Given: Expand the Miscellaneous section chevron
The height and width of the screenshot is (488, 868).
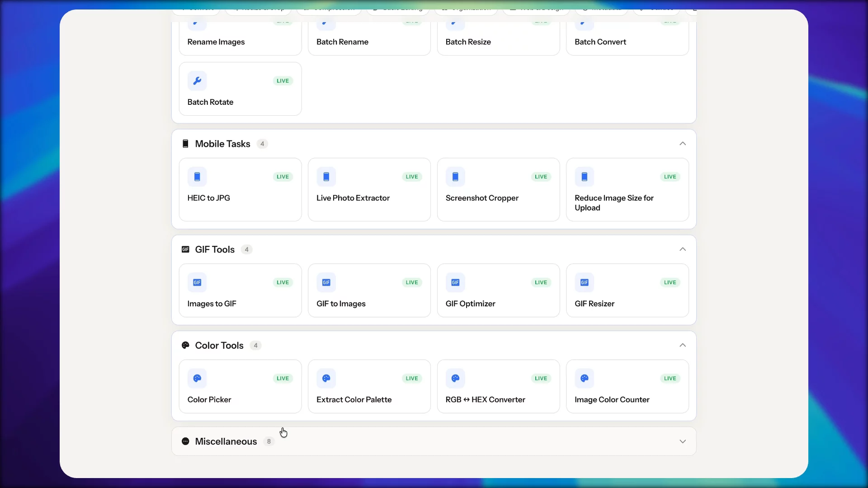Looking at the screenshot, I should pyautogui.click(x=683, y=441).
